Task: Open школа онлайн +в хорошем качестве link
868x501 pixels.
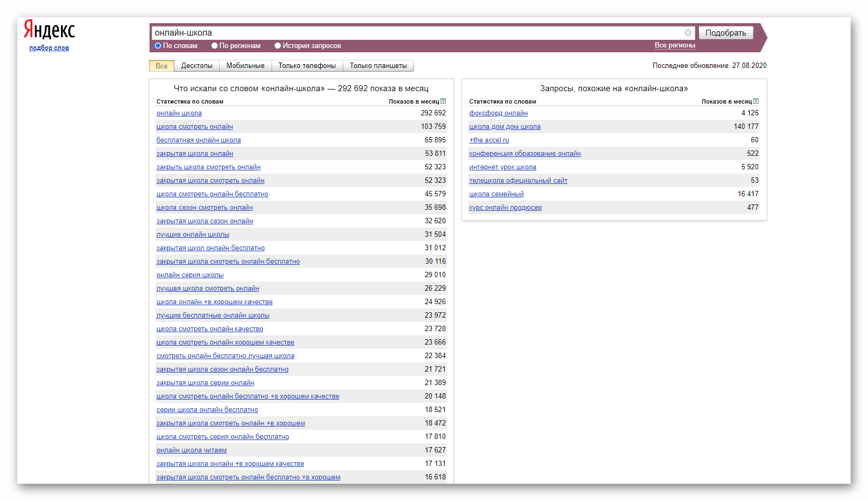Action: [x=214, y=302]
